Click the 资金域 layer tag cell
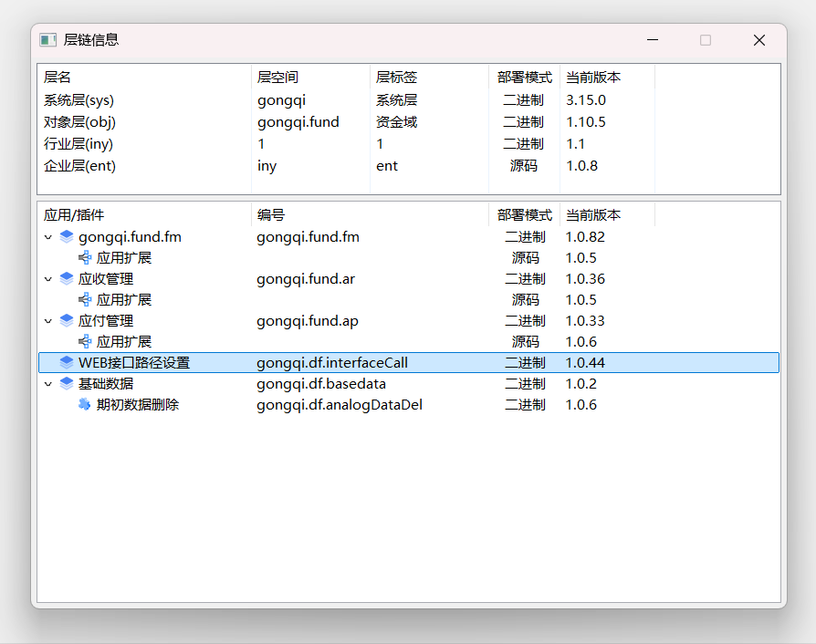Screen dimensions: 816x644 click(x=396, y=121)
